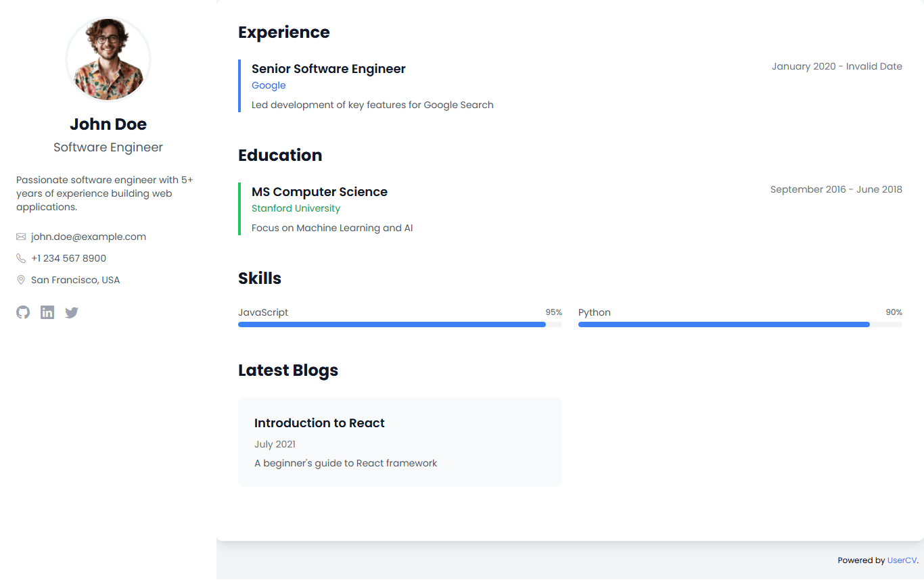This screenshot has width=924, height=580.
Task: Click the Google company link
Action: [269, 85]
